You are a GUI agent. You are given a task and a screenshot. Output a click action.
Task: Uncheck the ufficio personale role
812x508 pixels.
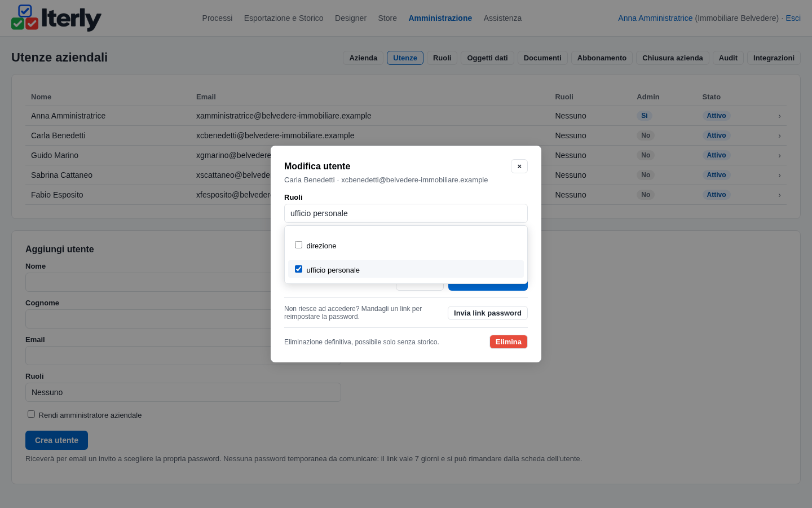[299, 269]
